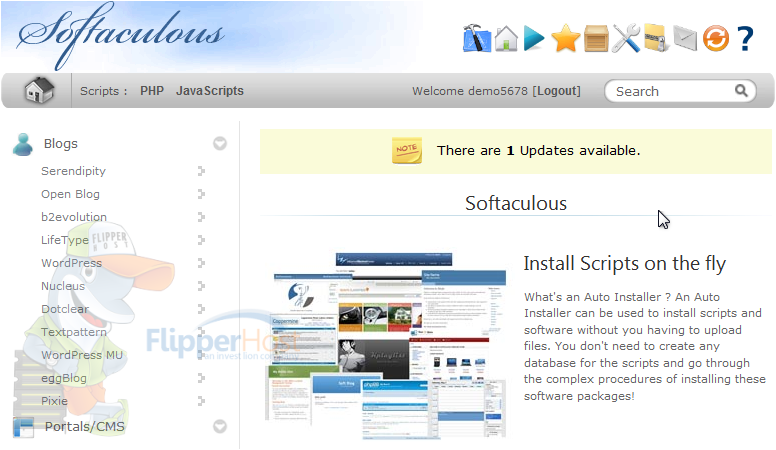Click the updates available notice text

[538, 150]
